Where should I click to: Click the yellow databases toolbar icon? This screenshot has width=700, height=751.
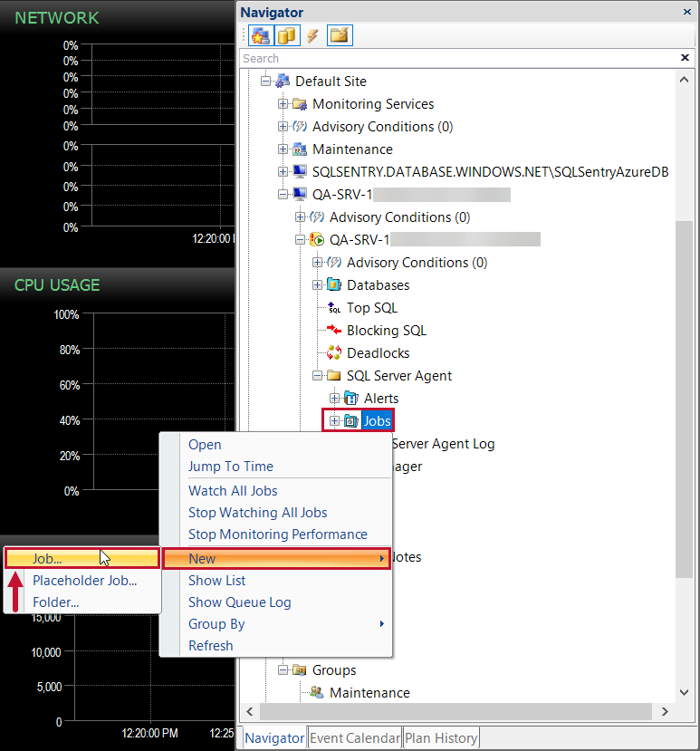[x=287, y=35]
